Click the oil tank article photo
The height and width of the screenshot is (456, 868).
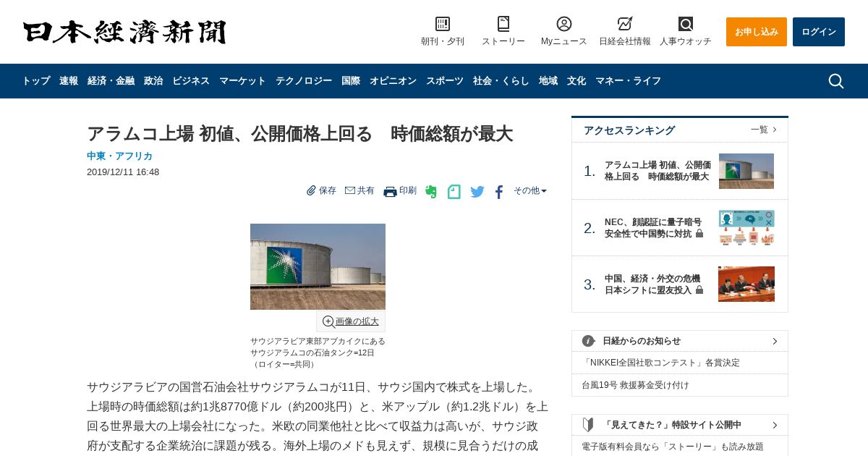[318, 266]
